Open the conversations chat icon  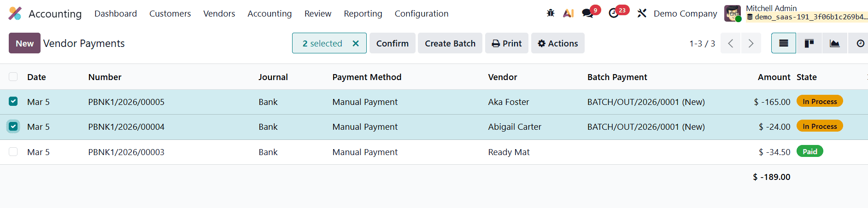point(587,13)
